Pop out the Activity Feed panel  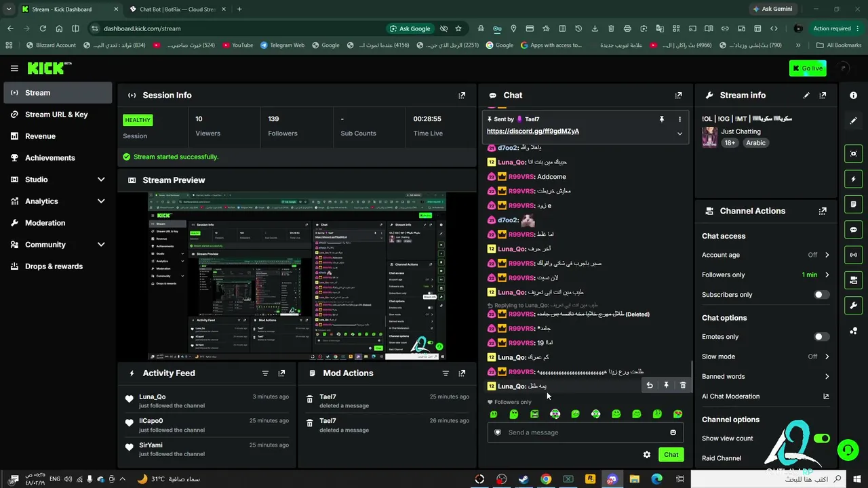coord(281,373)
